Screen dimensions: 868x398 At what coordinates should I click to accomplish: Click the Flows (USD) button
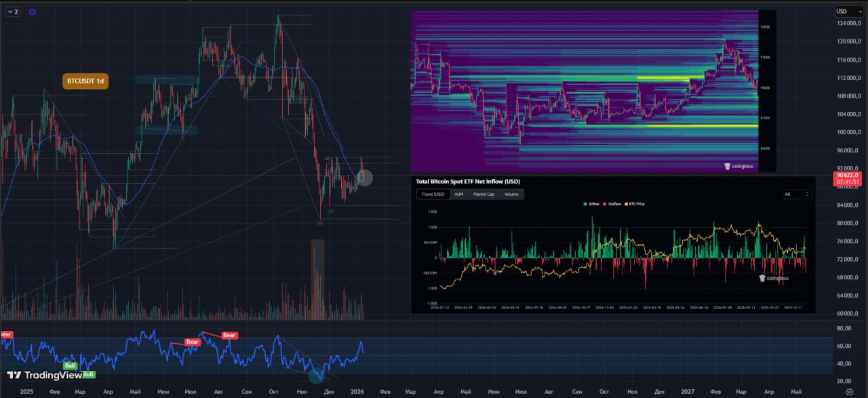coord(433,194)
